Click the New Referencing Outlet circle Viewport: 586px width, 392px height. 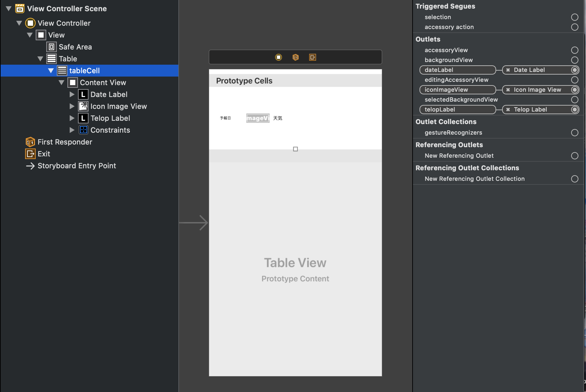[x=574, y=156]
